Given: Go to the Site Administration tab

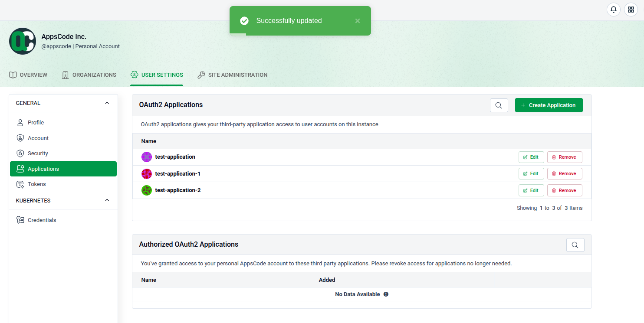Looking at the screenshot, I should pos(232,75).
